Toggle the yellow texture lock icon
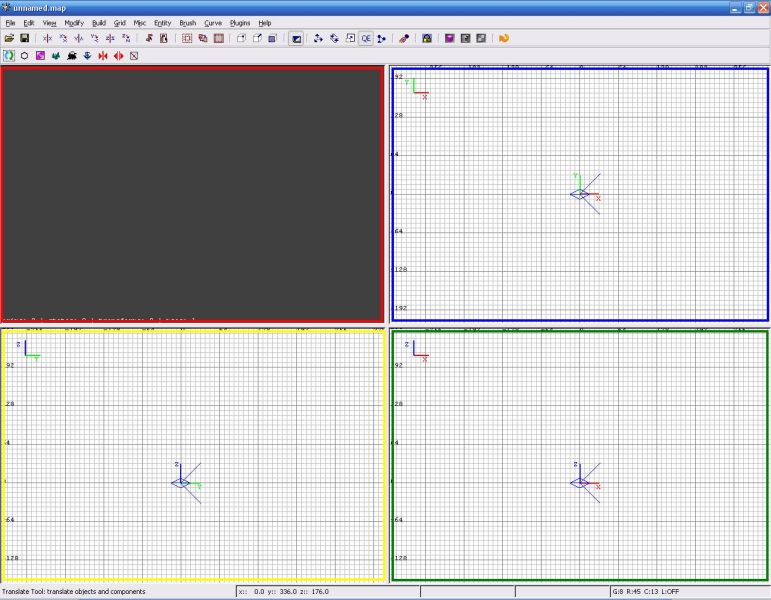This screenshot has height=600, width=771. tap(427, 38)
